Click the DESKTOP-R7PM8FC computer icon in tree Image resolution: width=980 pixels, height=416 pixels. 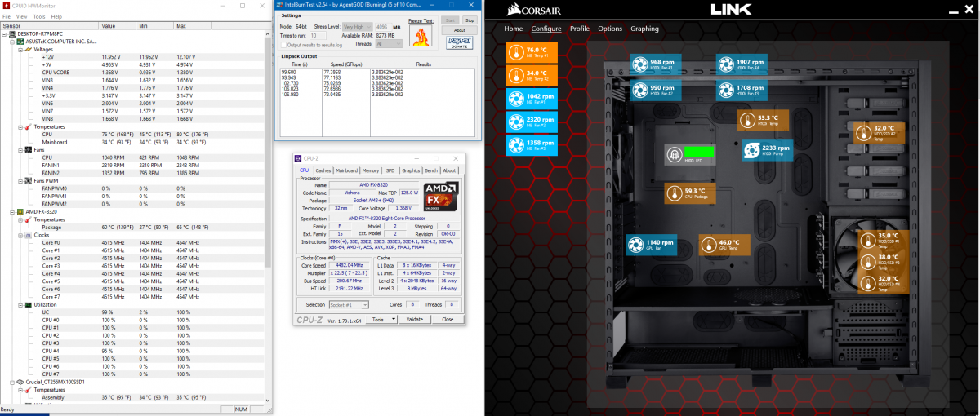click(13, 33)
